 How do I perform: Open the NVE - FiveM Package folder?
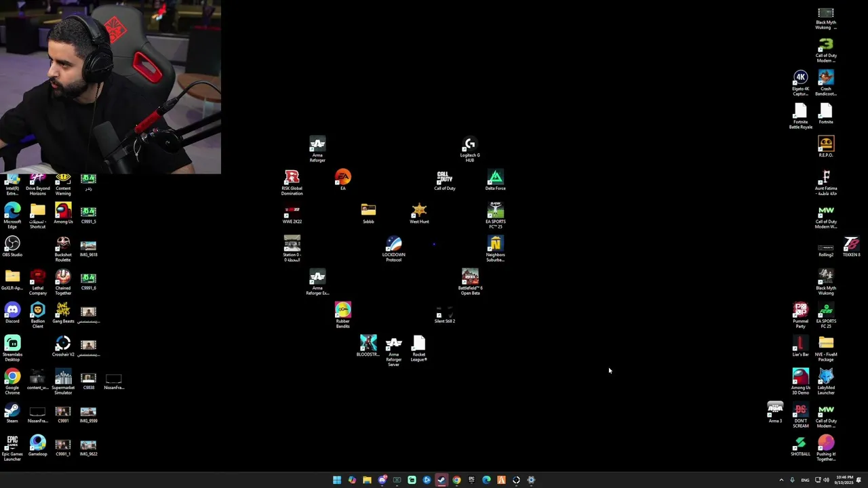coord(826,348)
